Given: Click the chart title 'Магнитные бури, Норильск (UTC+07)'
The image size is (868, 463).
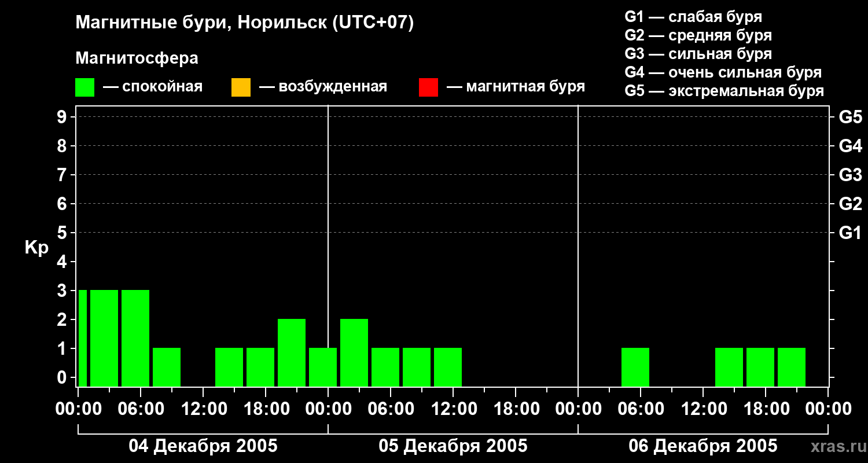Looking at the screenshot, I should point(245,24).
